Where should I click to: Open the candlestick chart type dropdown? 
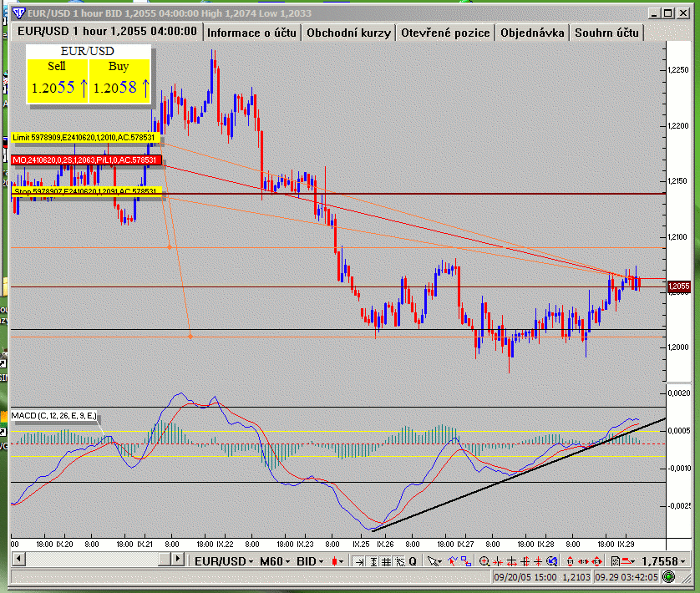tap(337, 561)
